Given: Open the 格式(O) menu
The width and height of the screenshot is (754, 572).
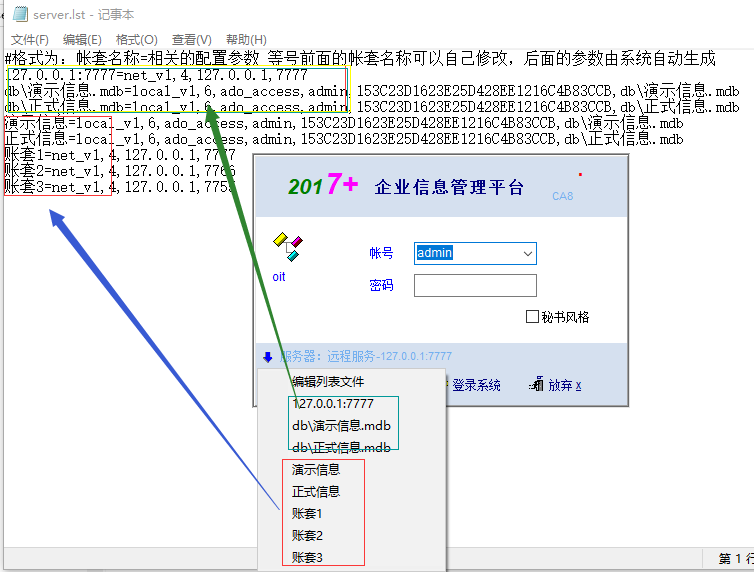Looking at the screenshot, I should (137, 39).
